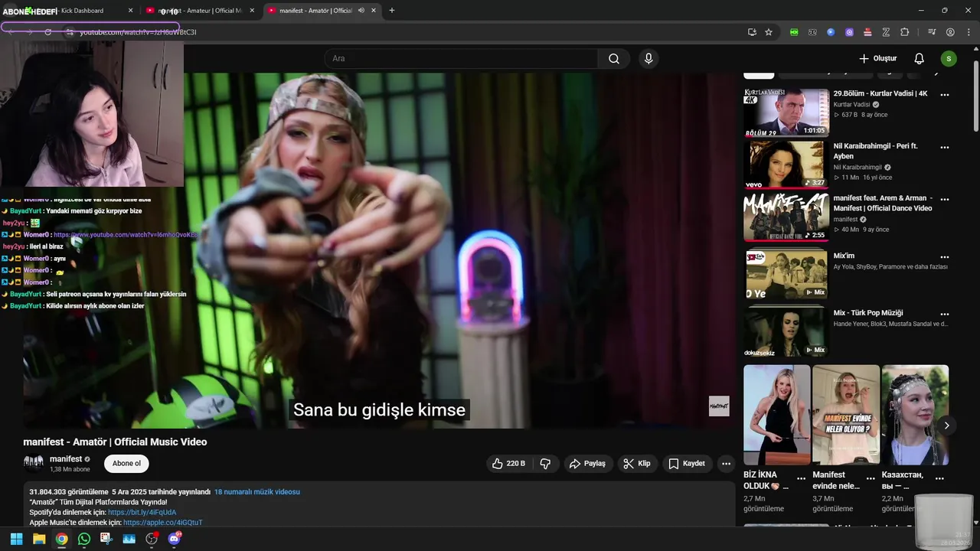Open the three-dot menu beside Kaydet
The width and height of the screenshot is (980, 551).
click(x=726, y=464)
